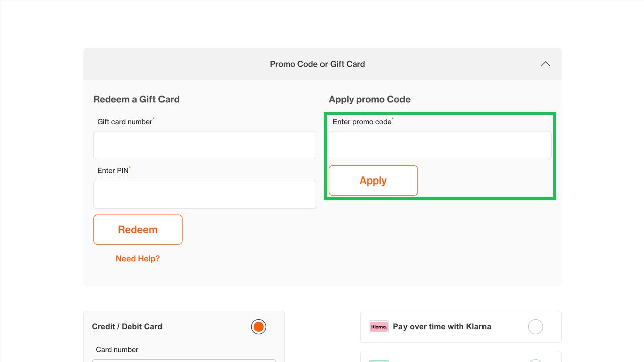This screenshot has width=644, height=362.
Task: Click the Credit / Debit Card label
Action: pos(127,327)
